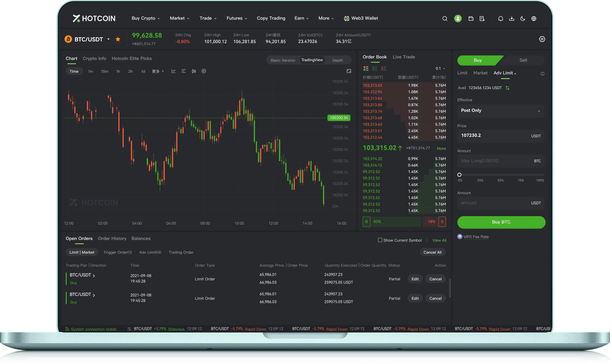This screenshot has width=612, height=364.
Task: Select the Time chart interval
Action: pos(74,71)
